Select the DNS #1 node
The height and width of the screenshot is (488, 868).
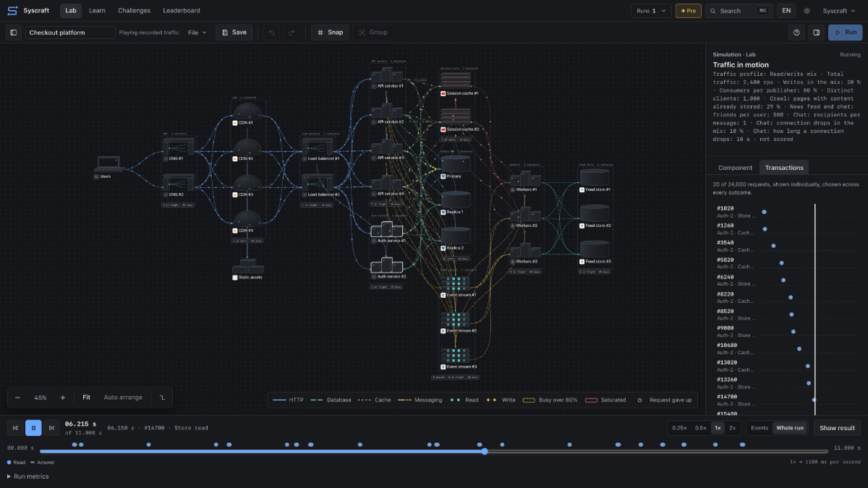pyautogui.click(x=179, y=150)
